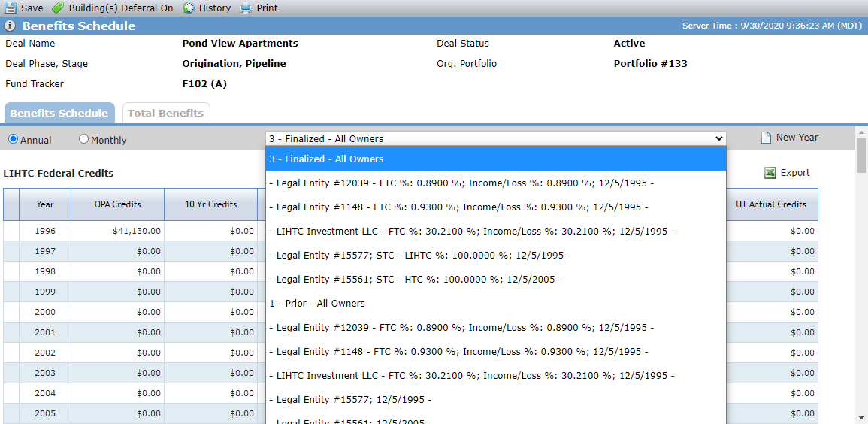Click Building(s) Deferral On label
Viewport: 868px width, 424px height.
121,8
